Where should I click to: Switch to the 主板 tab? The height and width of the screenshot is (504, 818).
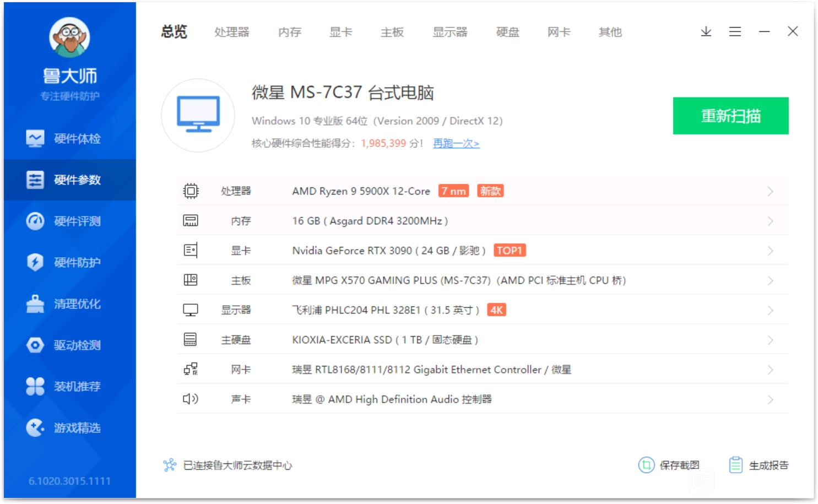392,32
